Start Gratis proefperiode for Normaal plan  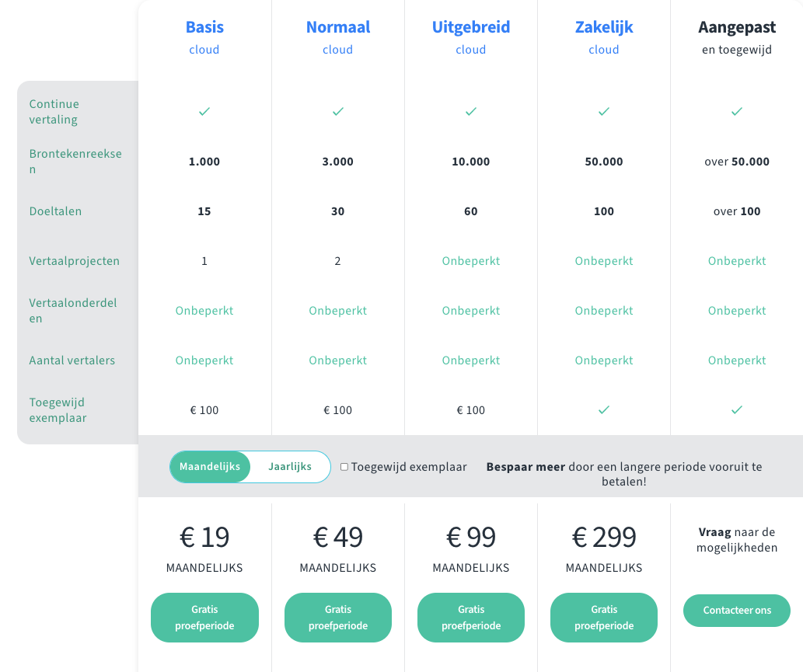coord(338,618)
